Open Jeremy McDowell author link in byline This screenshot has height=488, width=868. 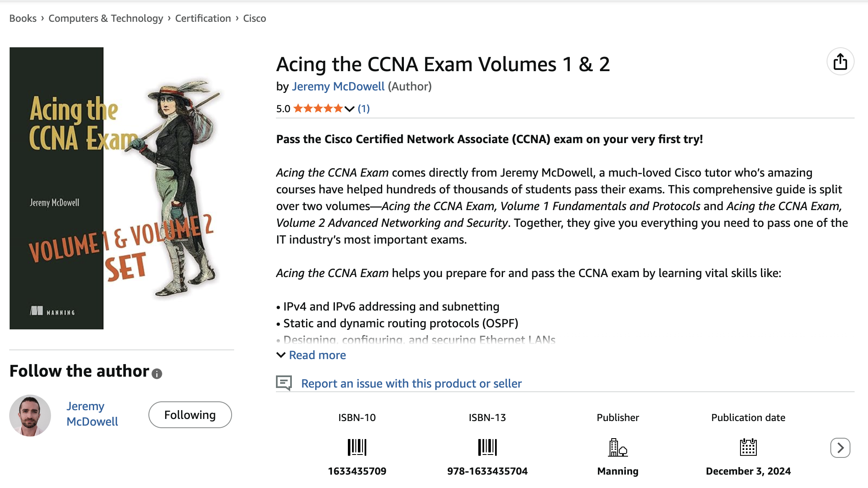click(x=338, y=86)
